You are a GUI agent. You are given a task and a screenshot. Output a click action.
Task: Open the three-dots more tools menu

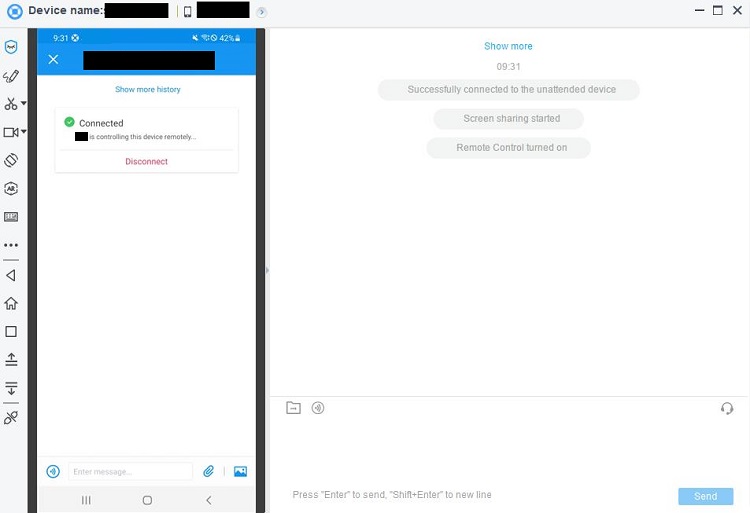(x=11, y=245)
